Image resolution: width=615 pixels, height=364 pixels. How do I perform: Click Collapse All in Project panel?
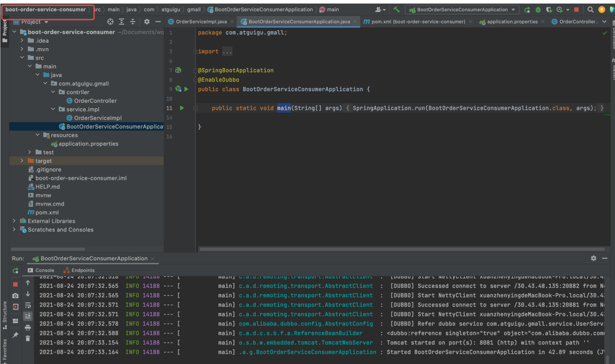[x=133, y=22]
